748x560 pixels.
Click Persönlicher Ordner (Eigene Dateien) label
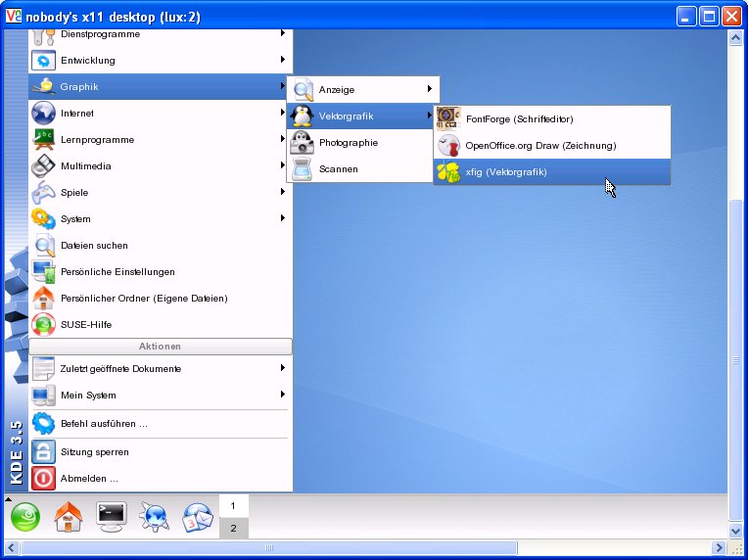[144, 299]
